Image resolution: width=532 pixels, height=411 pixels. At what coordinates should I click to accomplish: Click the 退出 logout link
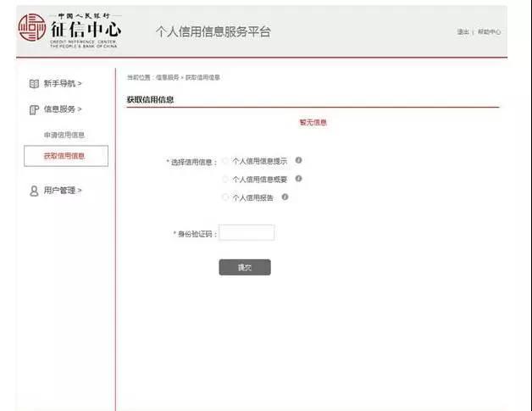pyautogui.click(x=463, y=32)
